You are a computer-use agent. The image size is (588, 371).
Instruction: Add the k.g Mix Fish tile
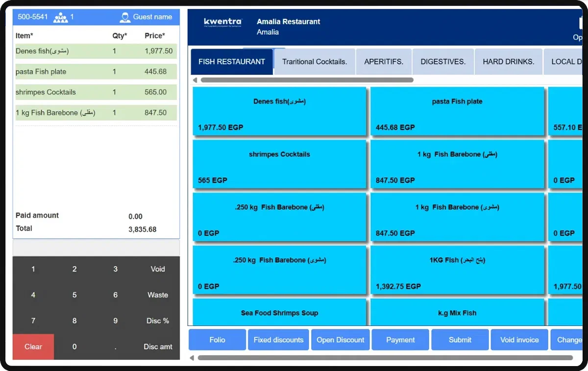click(x=457, y=312)
